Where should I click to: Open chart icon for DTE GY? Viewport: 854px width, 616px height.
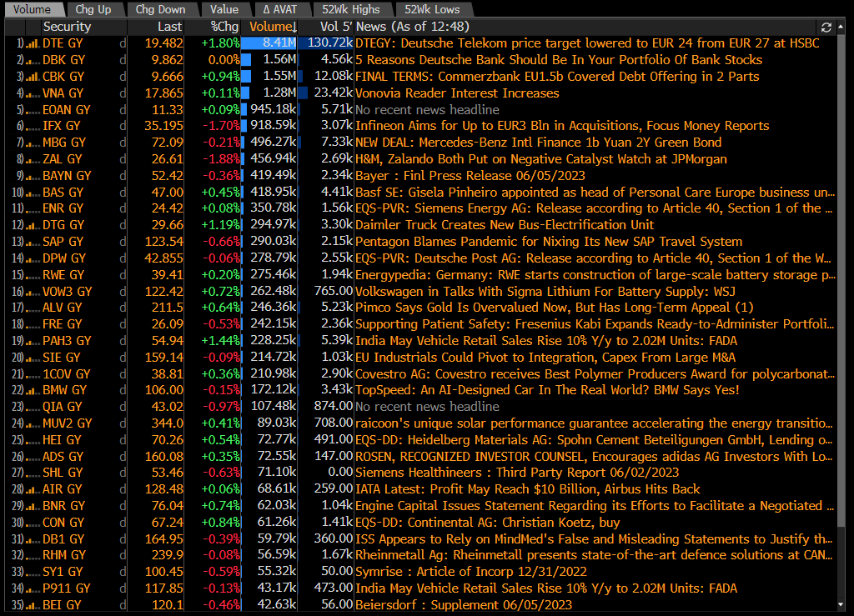pyautogui.click(x=33, y=44)
